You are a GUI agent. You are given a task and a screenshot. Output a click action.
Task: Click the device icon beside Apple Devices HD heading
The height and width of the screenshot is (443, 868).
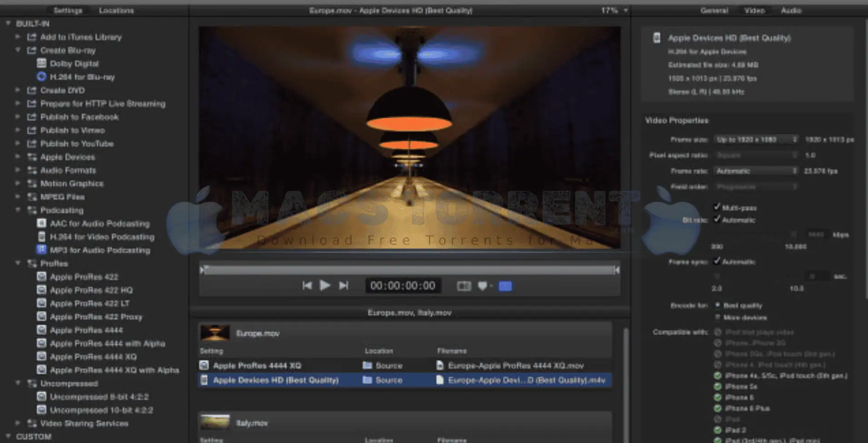coord(656,38)
